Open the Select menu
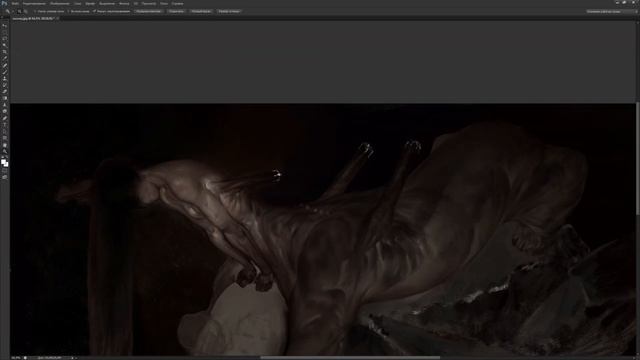The image size is (640, 360). tap(107, 3)
